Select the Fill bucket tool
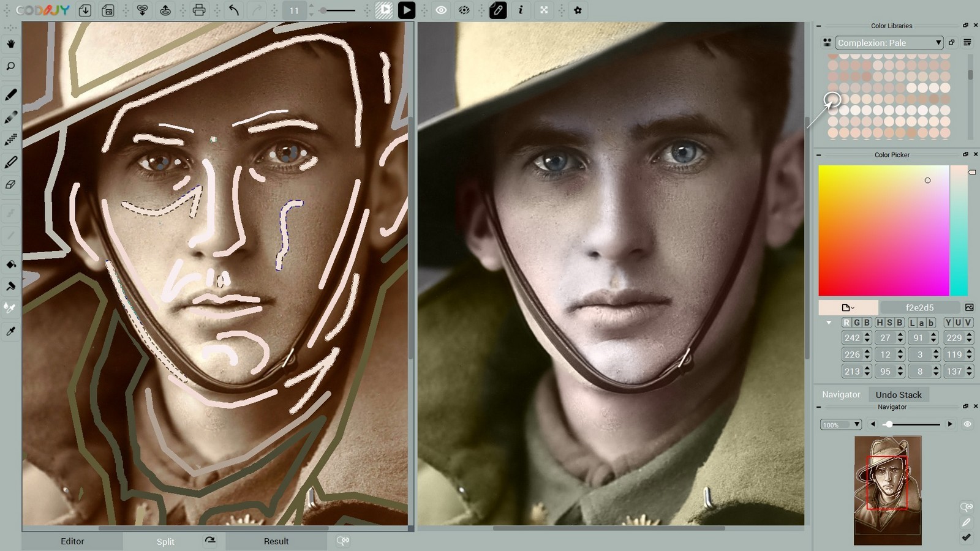The width and height of the screenshot is (980, 551). click(x=10, y=265)
